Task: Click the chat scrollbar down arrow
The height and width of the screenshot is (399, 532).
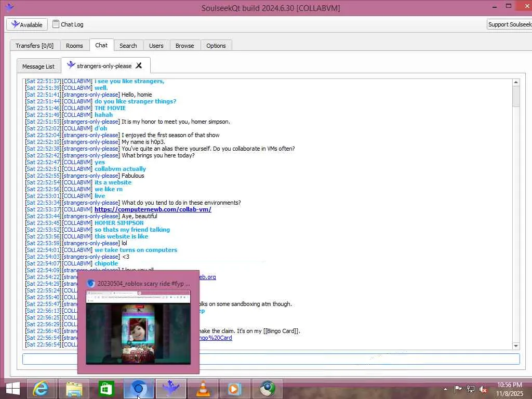Action: [x=516, y=345]
